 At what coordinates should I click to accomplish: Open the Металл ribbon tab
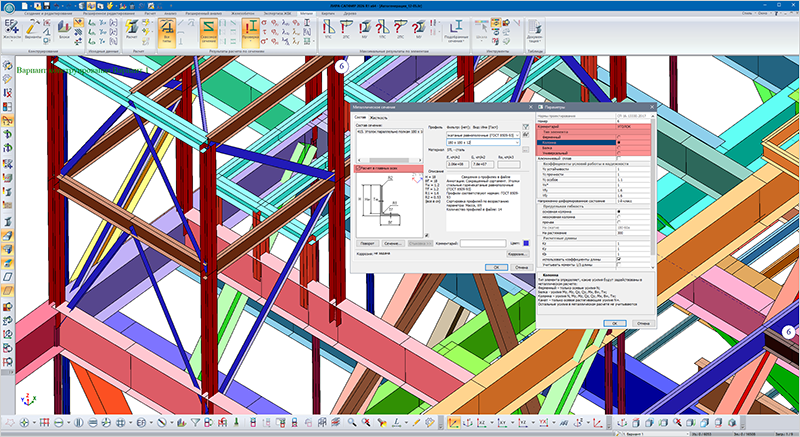[306, 13]
